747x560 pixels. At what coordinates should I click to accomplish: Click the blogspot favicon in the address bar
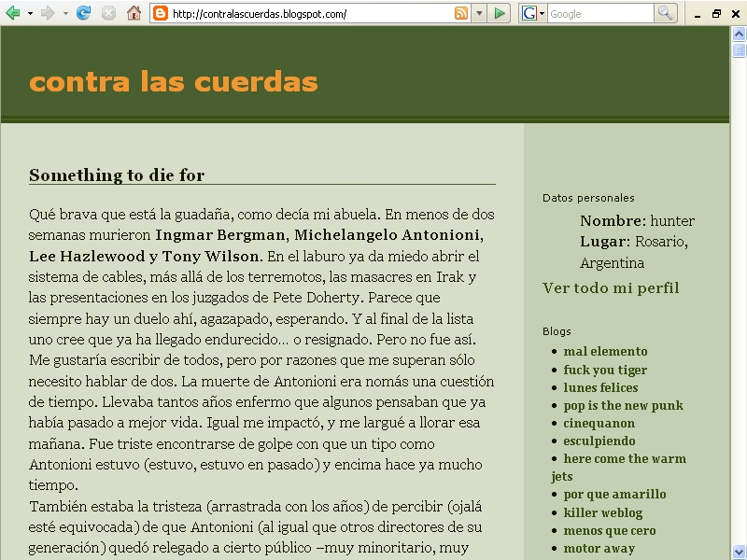click(159, 13)
